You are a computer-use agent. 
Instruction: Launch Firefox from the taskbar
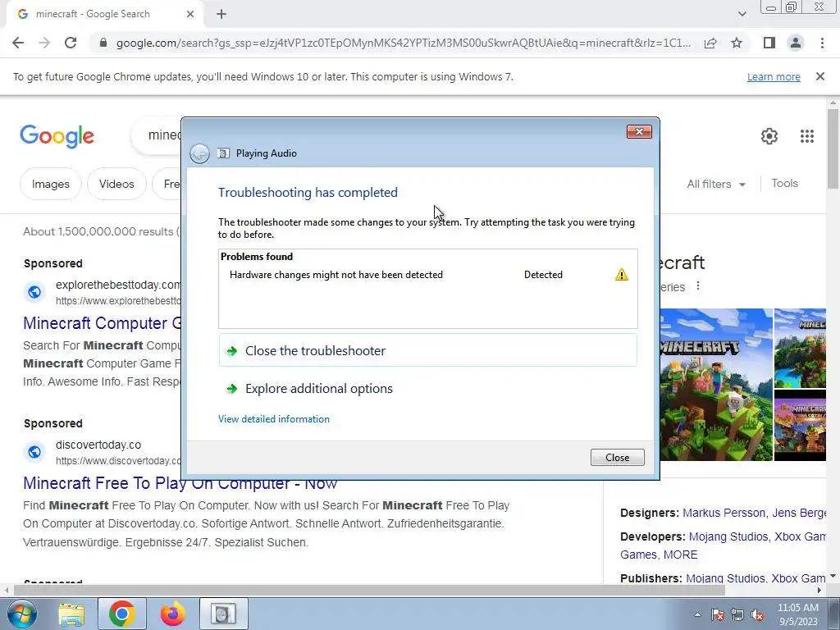[172, 614]
